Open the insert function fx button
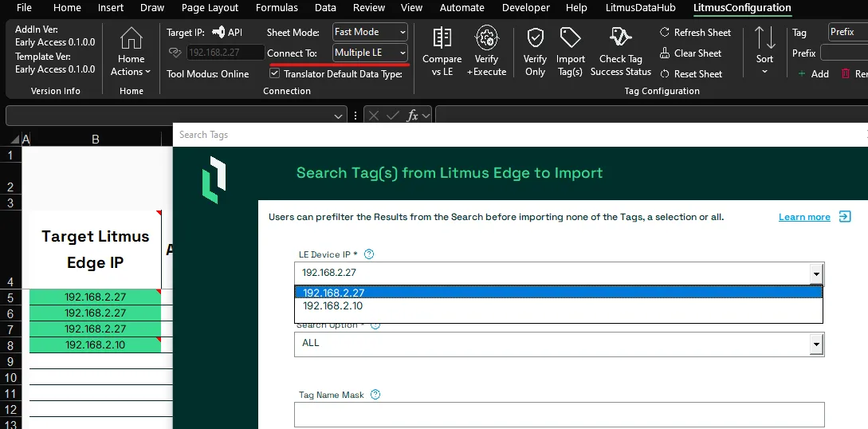Viewport: 868px width, 429px height. coord(412,116)
